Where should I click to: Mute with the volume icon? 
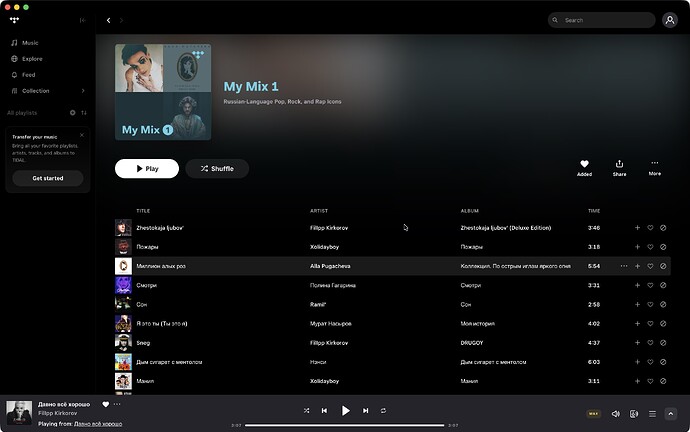pyautogui.click(x=616, y=414)
